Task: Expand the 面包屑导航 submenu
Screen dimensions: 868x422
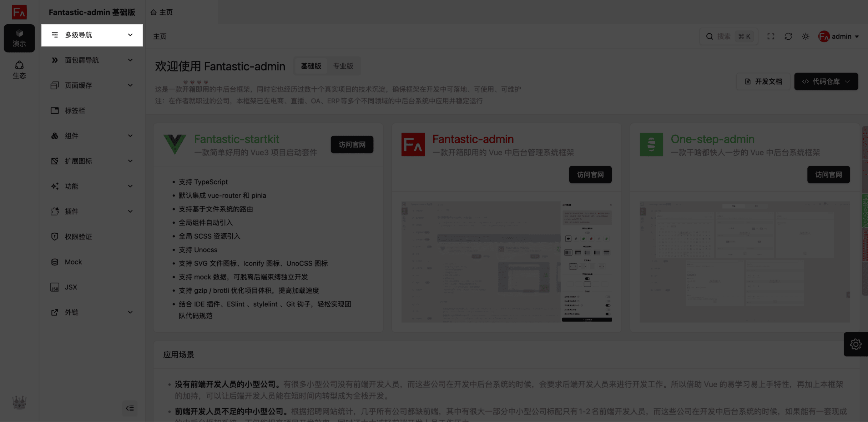Action: pyautogui.click(x=92, y=60)
